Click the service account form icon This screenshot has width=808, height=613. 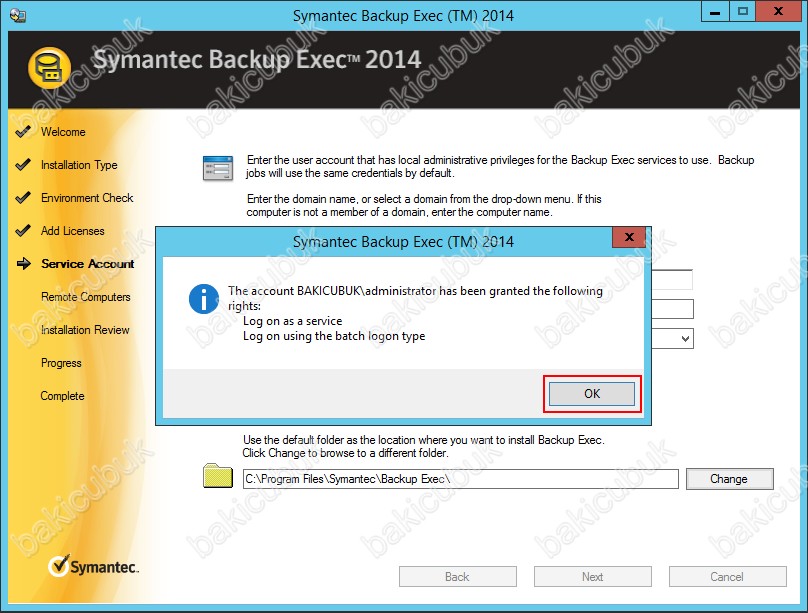click(218, 168)
